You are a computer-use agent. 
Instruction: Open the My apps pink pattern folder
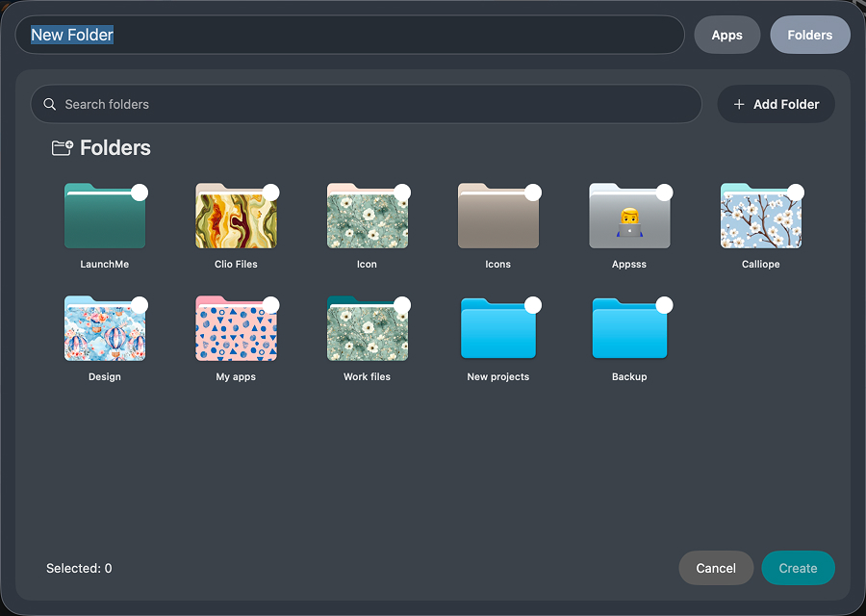[x=236, y=328]
